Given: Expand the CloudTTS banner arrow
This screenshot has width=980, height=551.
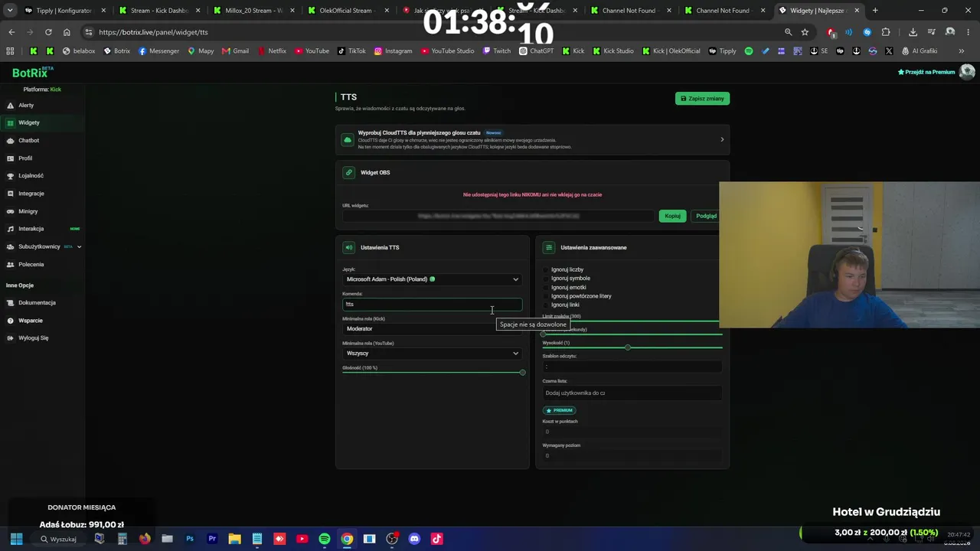Looking at the screenshot, I should 722,140.
